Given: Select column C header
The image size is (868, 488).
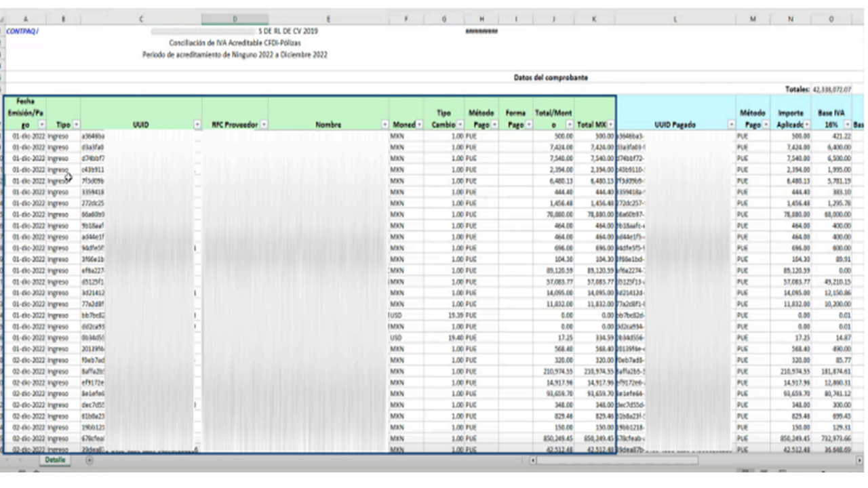Looking at the screenshot, I should (x=141, y=20).
